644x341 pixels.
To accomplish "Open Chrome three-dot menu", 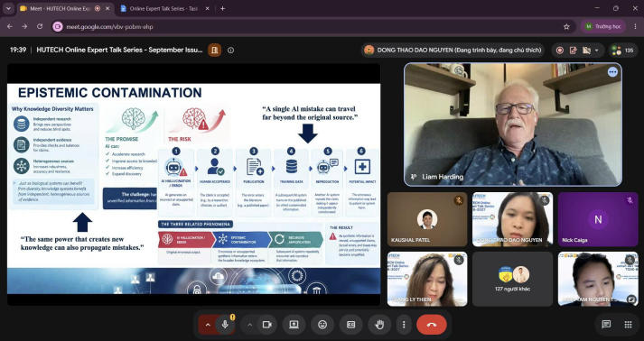I will (635, 27).
